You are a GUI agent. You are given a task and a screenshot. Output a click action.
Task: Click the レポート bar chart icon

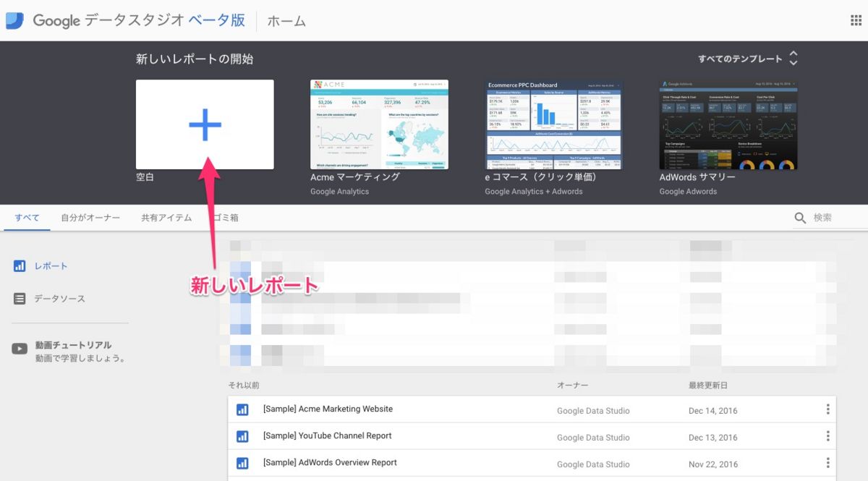click(x=20, y=266)
